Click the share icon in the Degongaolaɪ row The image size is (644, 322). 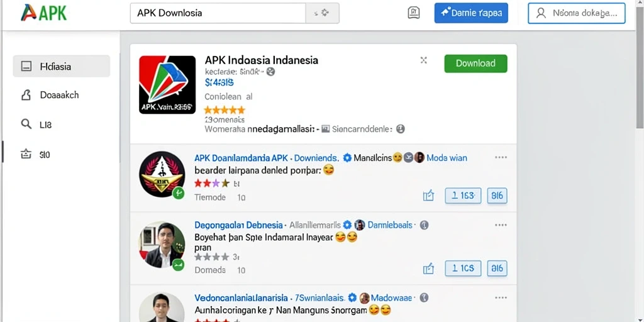[x=428, y=269]
